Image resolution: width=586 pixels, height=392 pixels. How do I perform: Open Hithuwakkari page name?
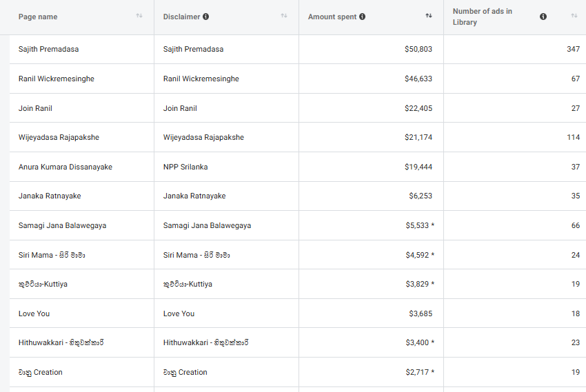coord(61,342)
